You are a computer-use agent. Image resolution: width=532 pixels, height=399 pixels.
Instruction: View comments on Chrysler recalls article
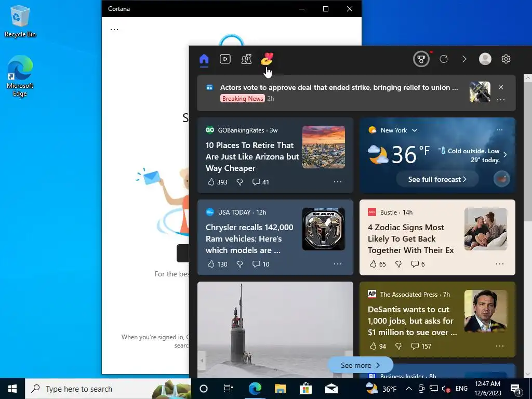pos(261,264)
